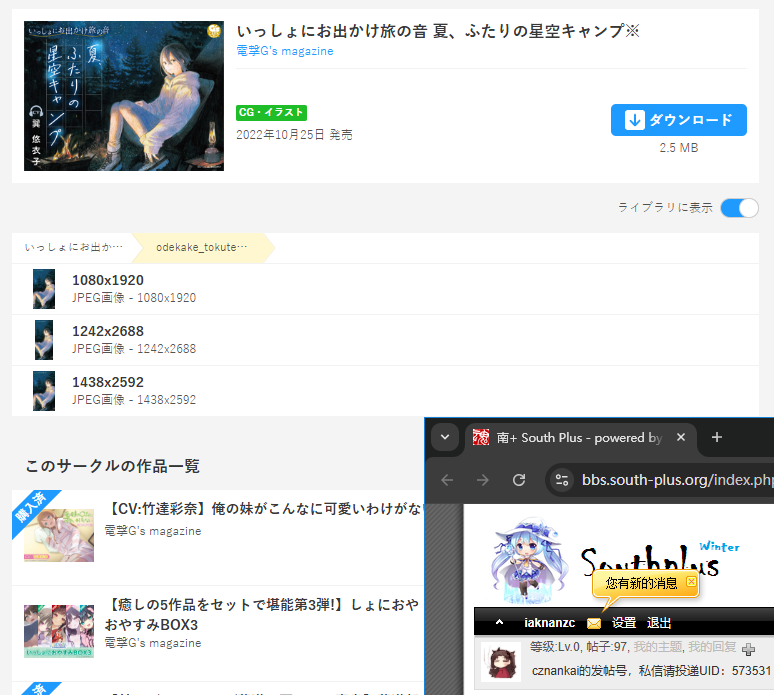
Task: Reload the South Plus page
Action: [x=519, y=480]
